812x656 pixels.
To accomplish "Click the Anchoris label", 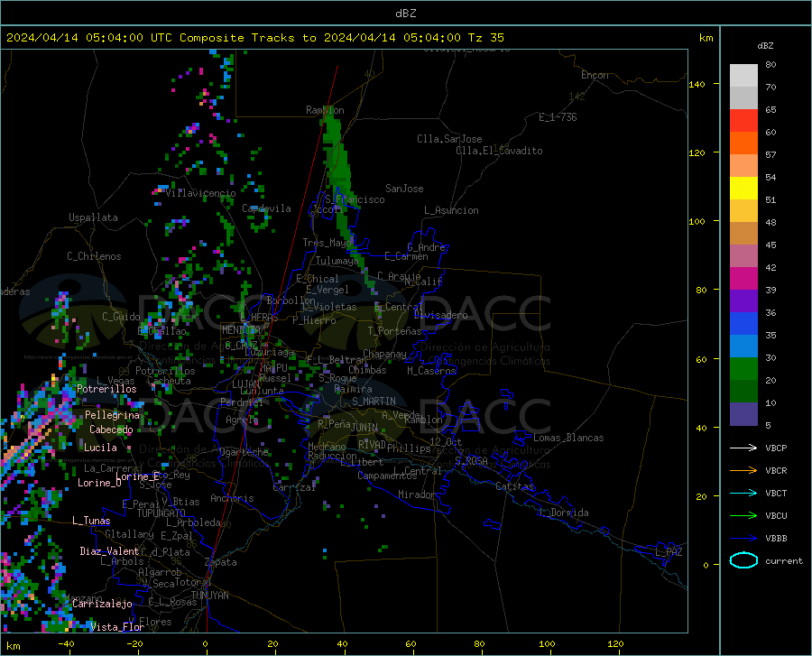I will tap(232, 499).
